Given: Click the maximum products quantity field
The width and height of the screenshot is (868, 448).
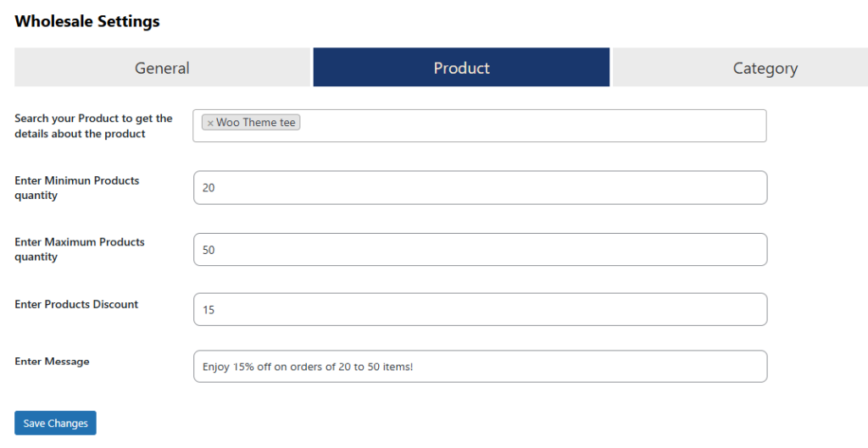Looking at the screenshot, I should tap(480, 250).
